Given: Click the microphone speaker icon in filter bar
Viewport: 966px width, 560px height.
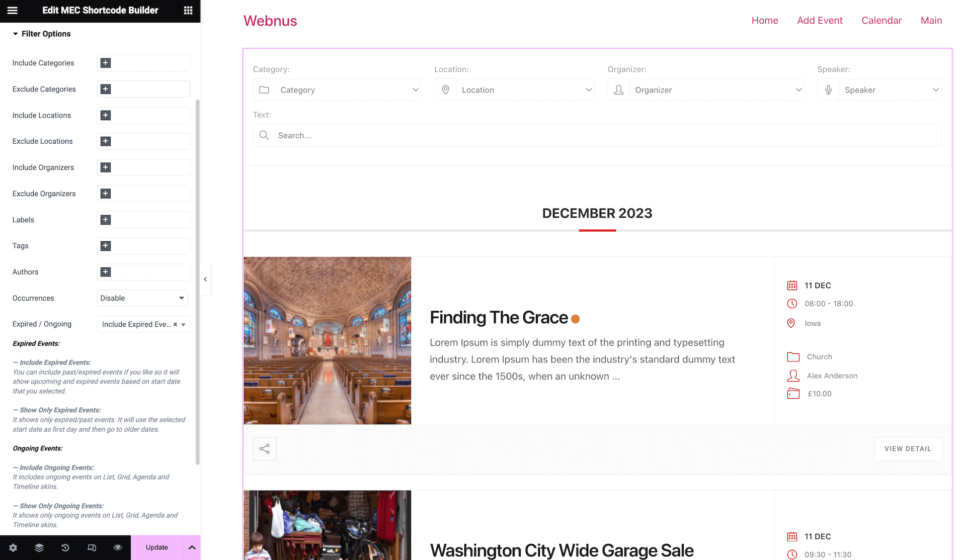Looking at the screenshot, I should tap(829, 90).
